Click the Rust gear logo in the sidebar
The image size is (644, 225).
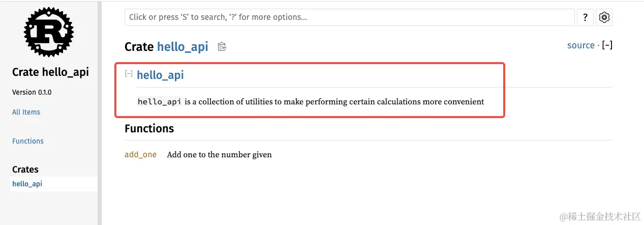[49, 32]
